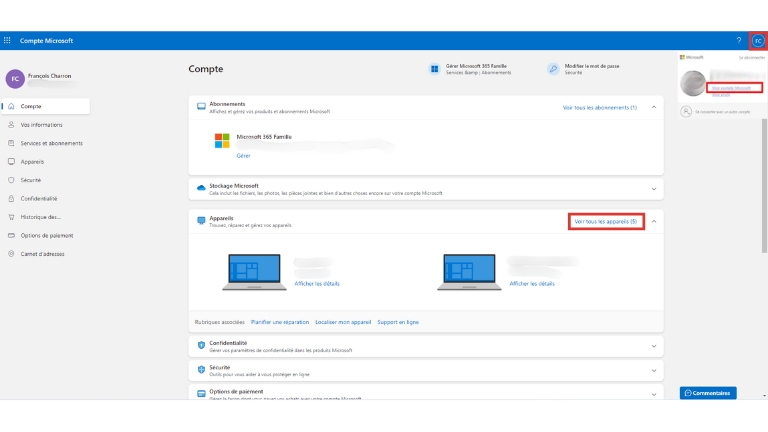768x432 pixels.
Task: Click the help question mark icon
Action: pyautogui.click(x=739, y=41)
